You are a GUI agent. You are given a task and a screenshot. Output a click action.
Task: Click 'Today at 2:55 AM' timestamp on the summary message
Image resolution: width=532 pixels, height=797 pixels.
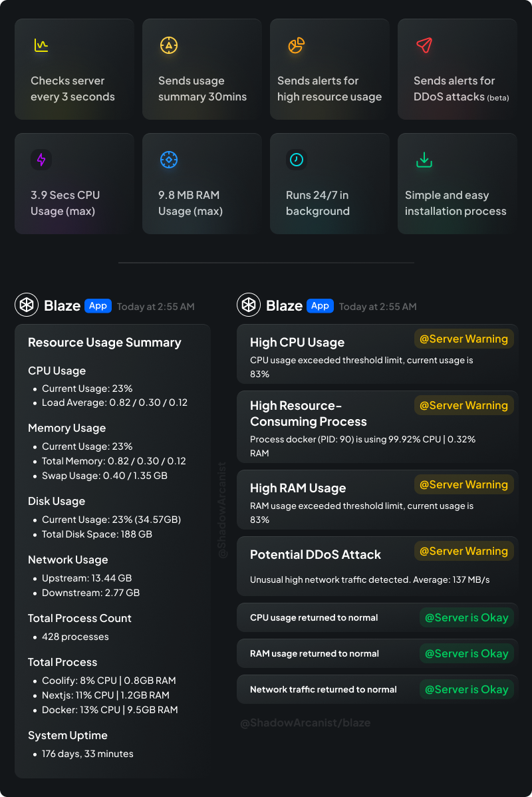click(x=156, y=307)
